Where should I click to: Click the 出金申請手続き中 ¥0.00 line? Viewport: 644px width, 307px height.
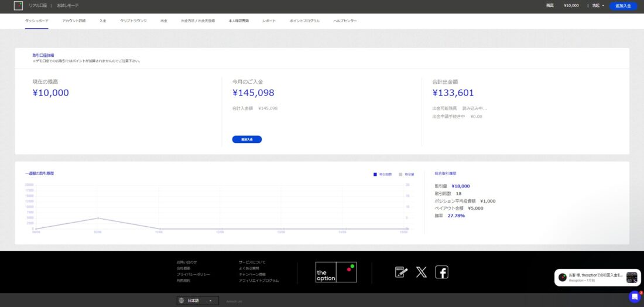[457, 117]
